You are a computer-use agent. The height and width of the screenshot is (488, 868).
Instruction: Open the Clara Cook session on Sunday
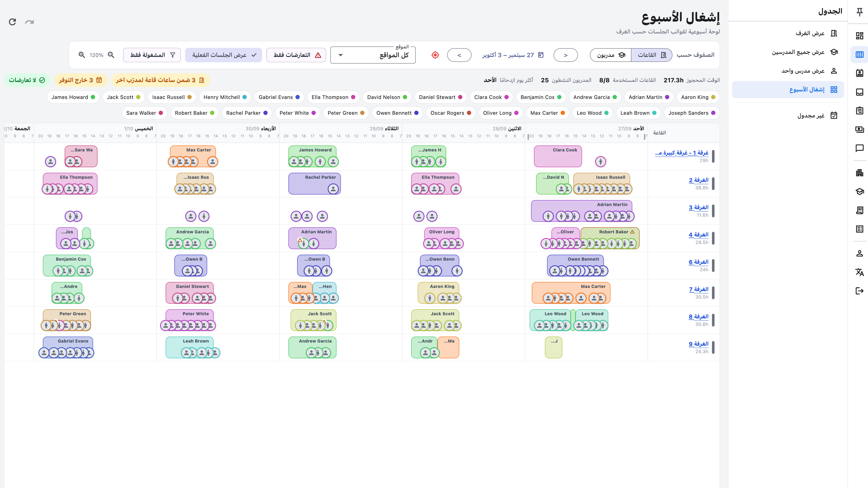(558, 156)
